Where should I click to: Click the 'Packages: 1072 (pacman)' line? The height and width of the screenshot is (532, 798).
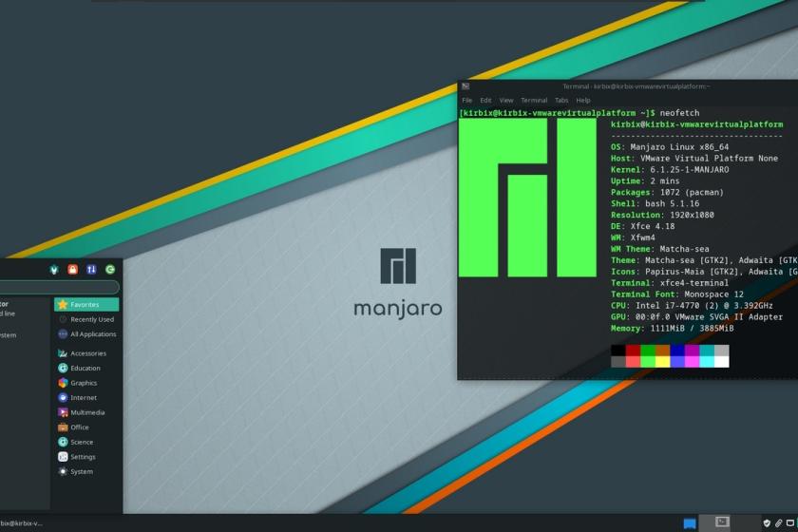tap(667, 193)
